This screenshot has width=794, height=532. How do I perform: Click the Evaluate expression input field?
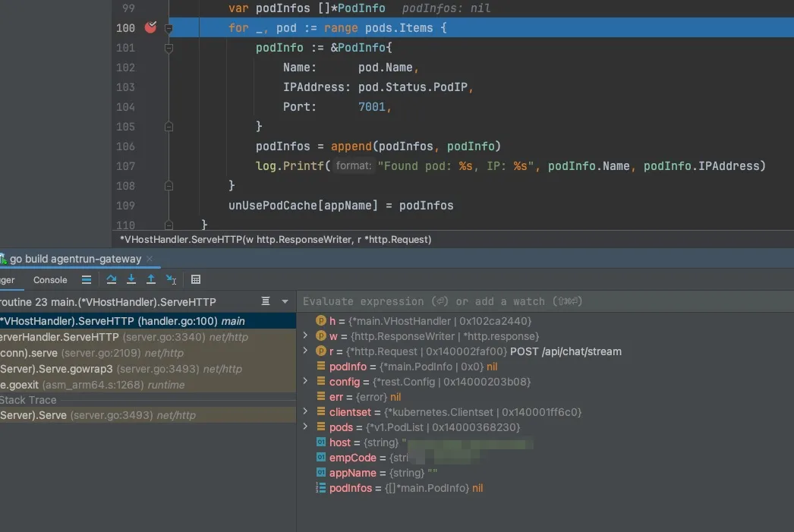point(531,301)
